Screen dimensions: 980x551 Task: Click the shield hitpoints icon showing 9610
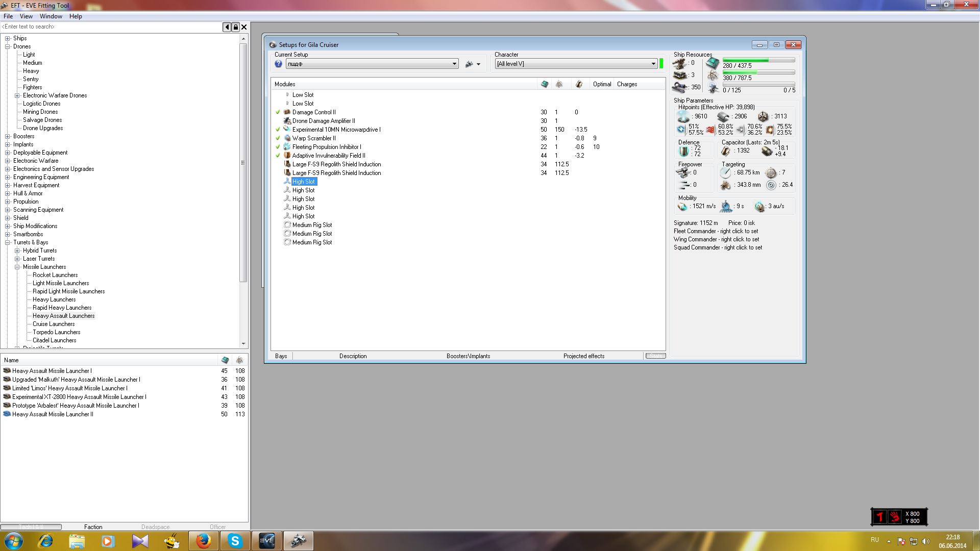pos(683,117)
